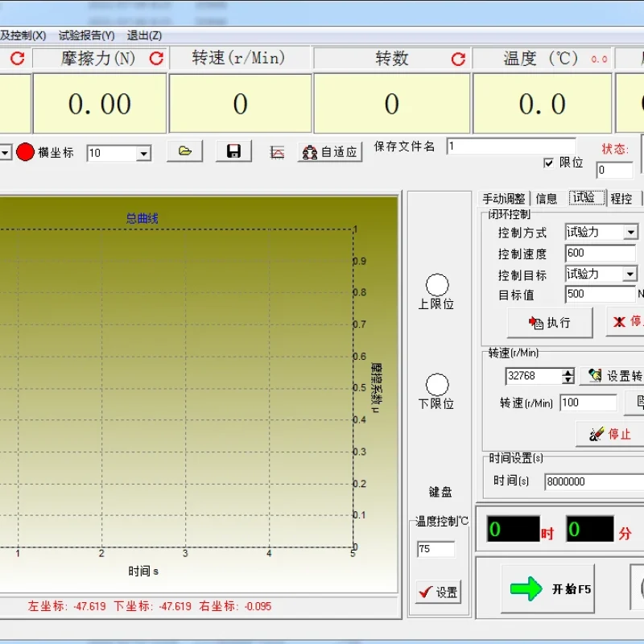Click the 时间(s) field showing 8000000
This screenshot has height=644, width=644.
[x=594, y=481]
